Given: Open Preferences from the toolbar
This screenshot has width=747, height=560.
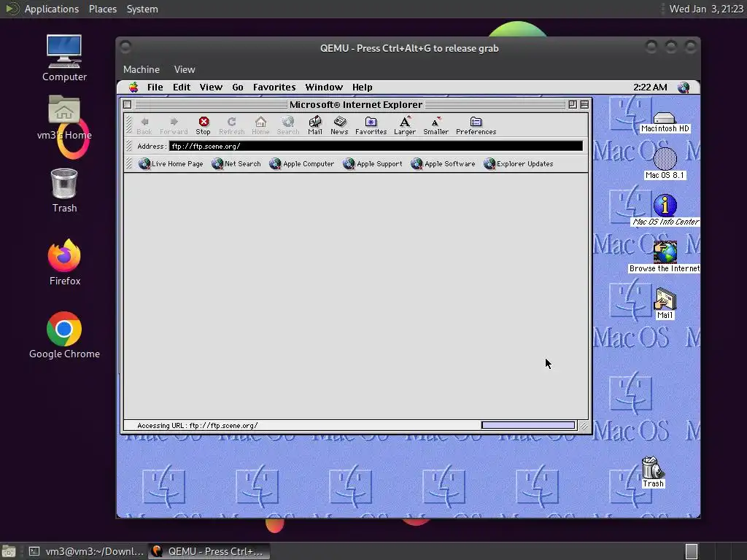Looking at the screenshot, I should [x=476, y=125].
